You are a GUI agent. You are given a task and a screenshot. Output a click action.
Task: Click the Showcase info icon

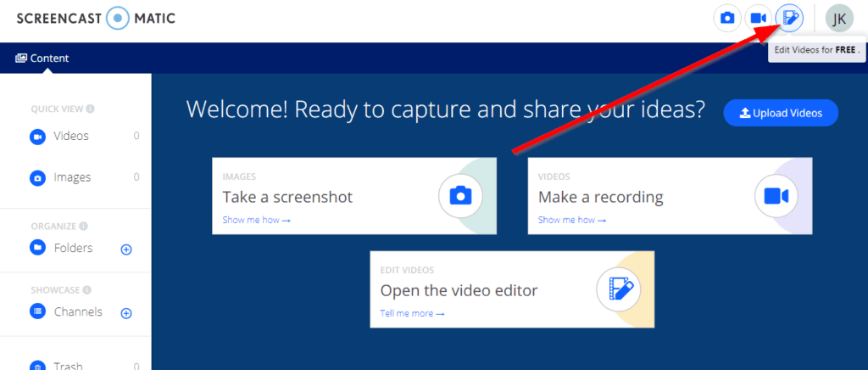[x=87, y=289]
